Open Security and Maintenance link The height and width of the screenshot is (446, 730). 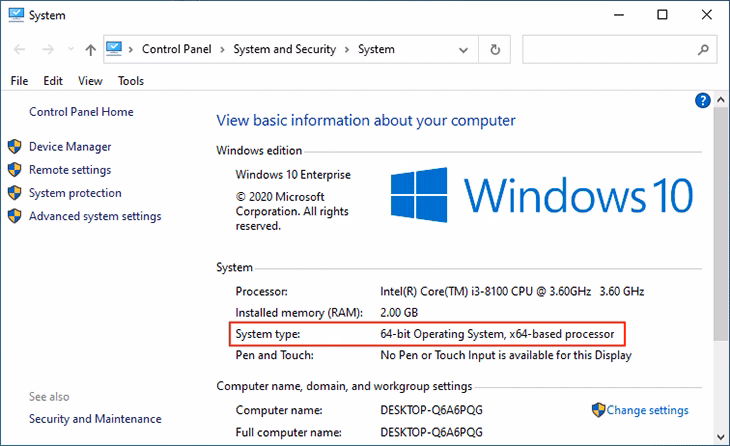pos(95,419)
